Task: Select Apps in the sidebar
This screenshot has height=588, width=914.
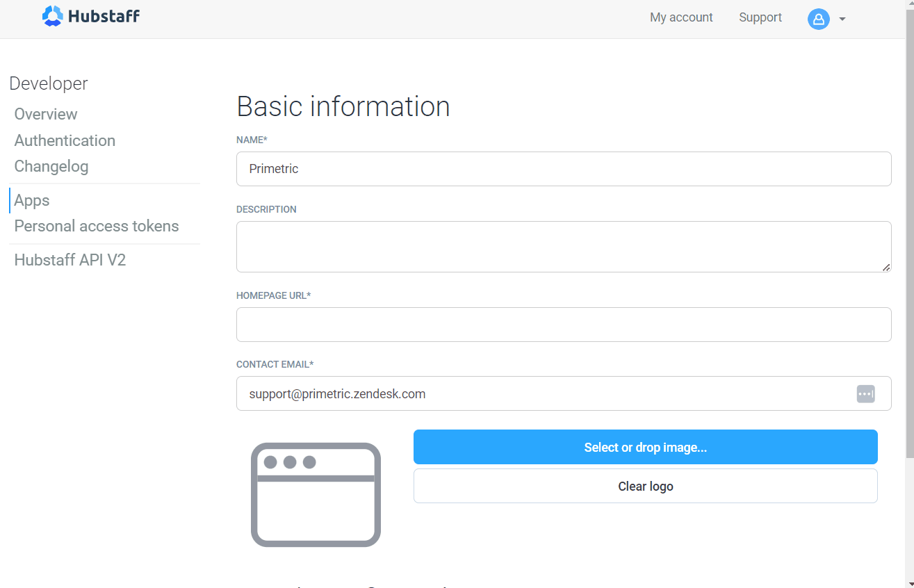Action: click(32, 200)
